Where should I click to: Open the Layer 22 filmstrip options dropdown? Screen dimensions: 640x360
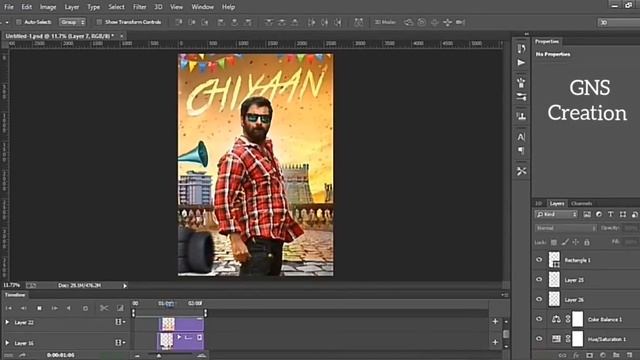point(120,322)
